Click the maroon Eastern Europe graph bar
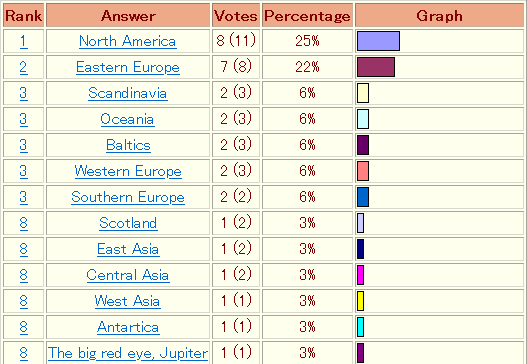Screen dimensions: 527x364 click(376, 67)
